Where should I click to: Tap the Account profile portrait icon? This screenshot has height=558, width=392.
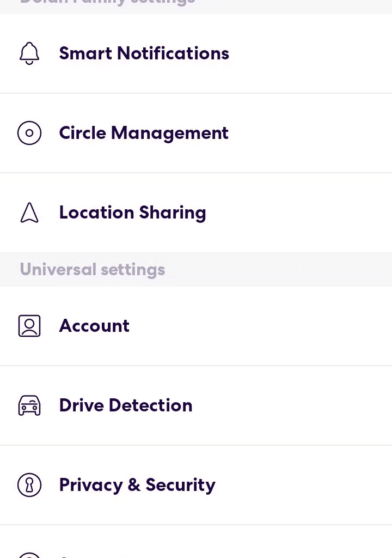[29, 326]
